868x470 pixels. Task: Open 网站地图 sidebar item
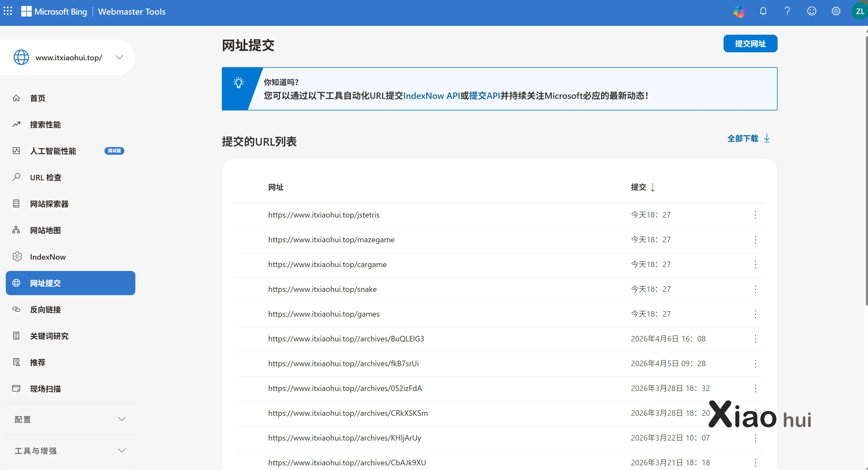click(45, 230)
